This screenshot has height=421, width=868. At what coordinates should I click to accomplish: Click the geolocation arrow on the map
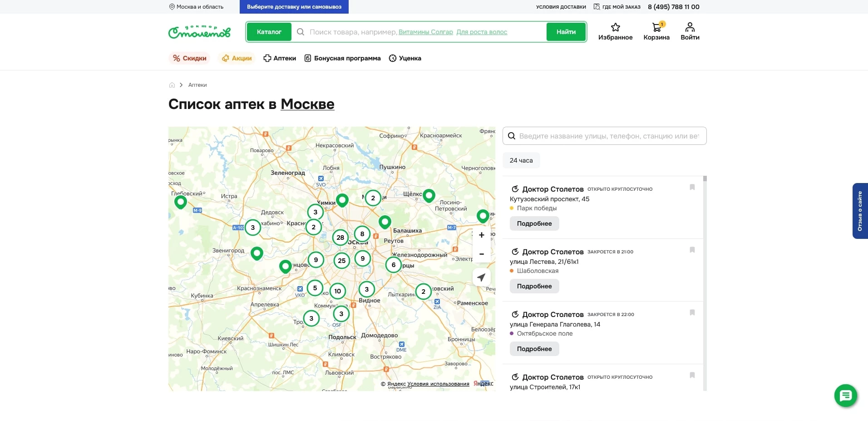pos(481,277)
